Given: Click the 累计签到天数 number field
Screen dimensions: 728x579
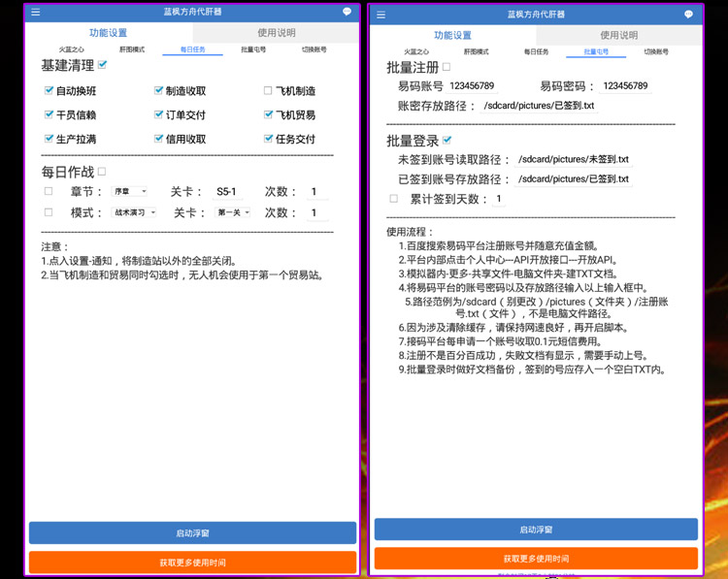Looking at the screenshot, I should point(499,199).
